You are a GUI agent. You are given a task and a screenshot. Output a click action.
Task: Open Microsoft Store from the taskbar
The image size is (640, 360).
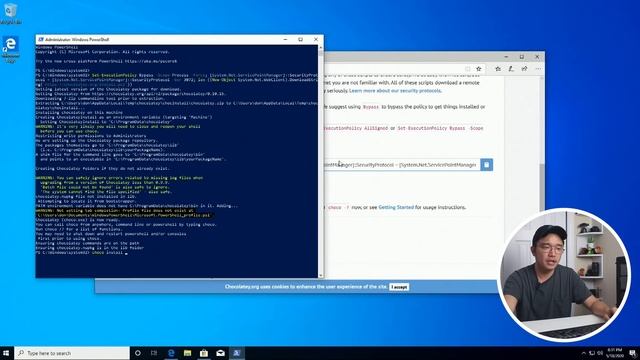[x=204, y=353]
